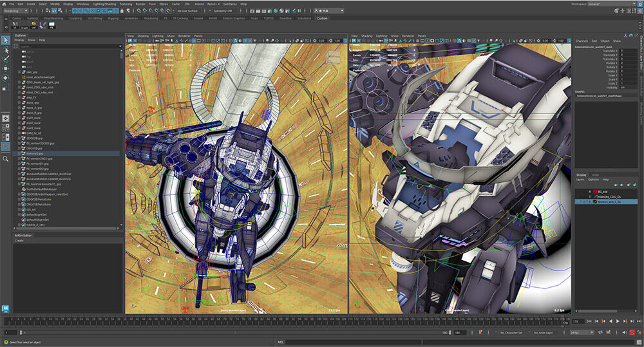Toggle visibility box of the broken_arm layer
644x347 pixels.
(578, 202)
